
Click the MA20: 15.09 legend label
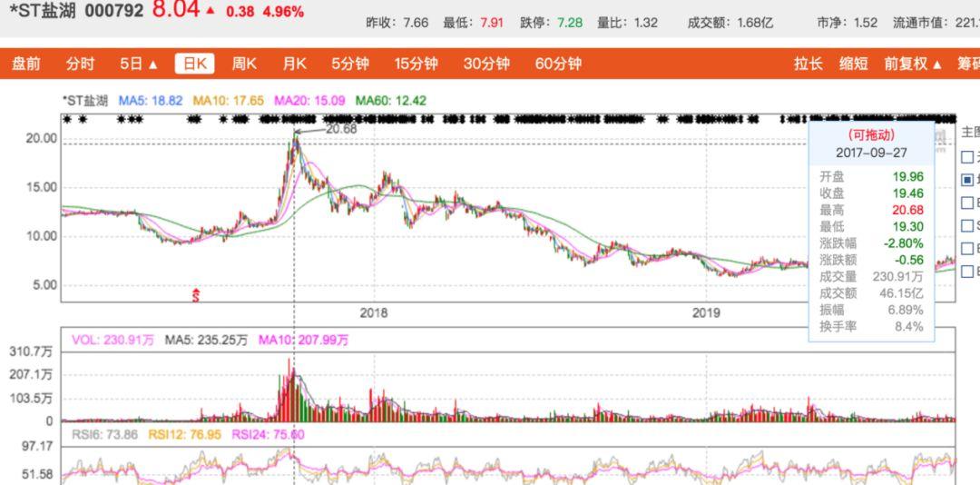coord(310,100)
